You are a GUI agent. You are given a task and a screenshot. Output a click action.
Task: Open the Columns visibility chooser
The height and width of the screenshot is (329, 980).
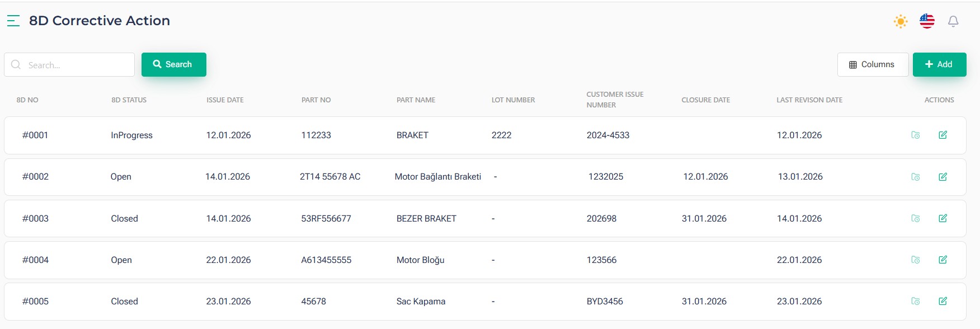pyautogui.click(x=872, y=64)
